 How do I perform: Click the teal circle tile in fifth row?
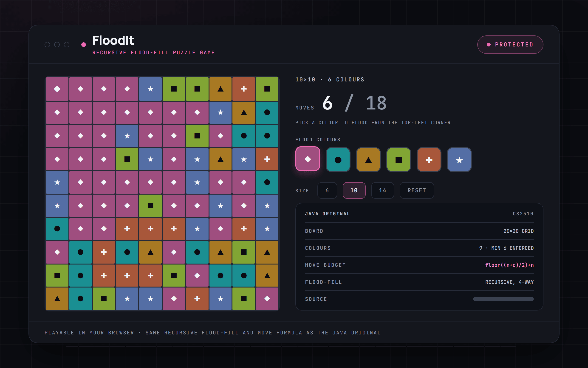click(267, 182)
